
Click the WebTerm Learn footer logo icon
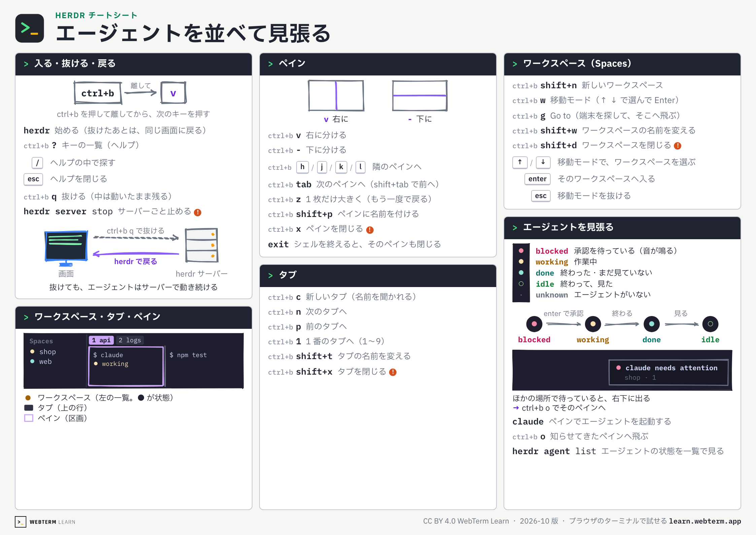coord(21,522)
